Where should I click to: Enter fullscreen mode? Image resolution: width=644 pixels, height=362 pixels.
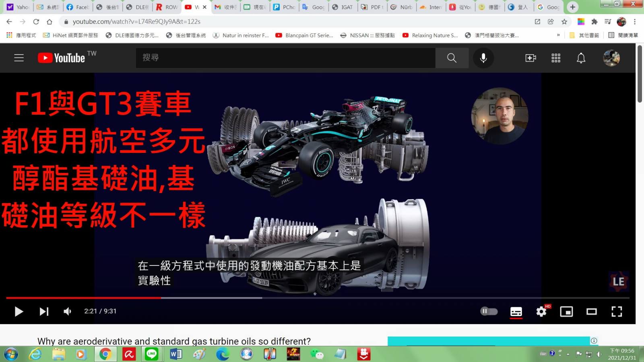point(617,312)
